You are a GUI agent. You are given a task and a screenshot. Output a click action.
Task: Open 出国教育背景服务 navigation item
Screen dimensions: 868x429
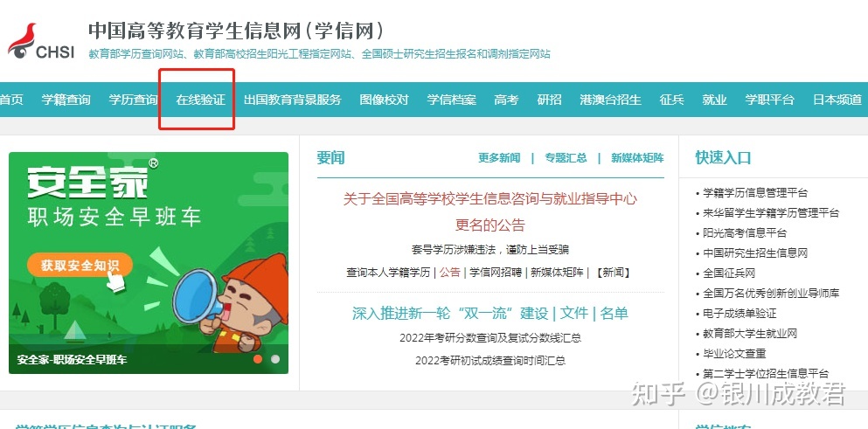(x=292, y=100)
